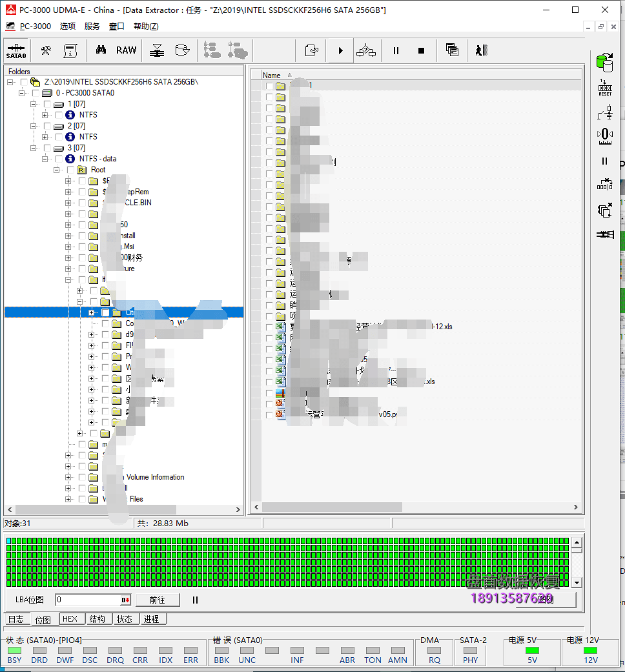Click the sidebar signal-step icon
625x672 pixels.
pos(605,112)
